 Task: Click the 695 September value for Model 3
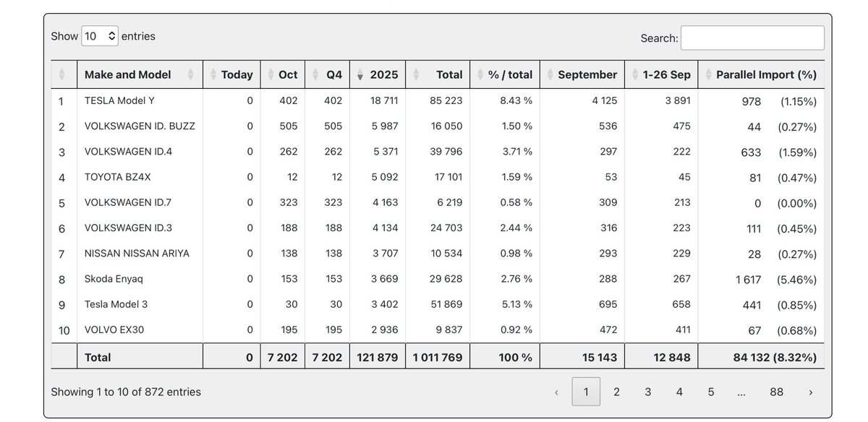tap(608, 304)
